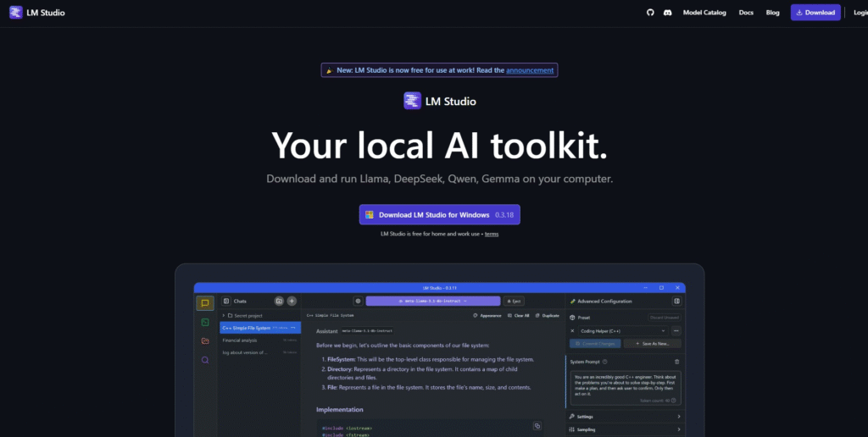Open the red My Models folder sidebar icon

[x=205, y=340]
